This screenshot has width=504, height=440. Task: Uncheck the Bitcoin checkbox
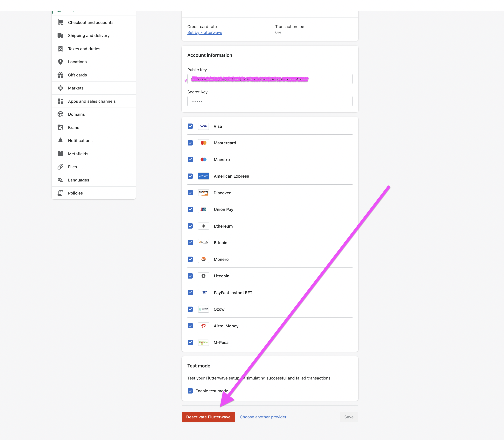pyautogui.click(x=190, y=243)
